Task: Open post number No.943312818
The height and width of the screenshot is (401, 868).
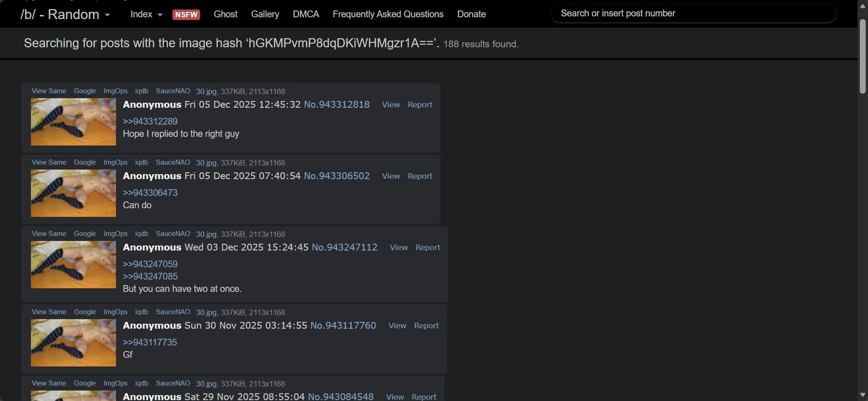Action: [337, 105]
